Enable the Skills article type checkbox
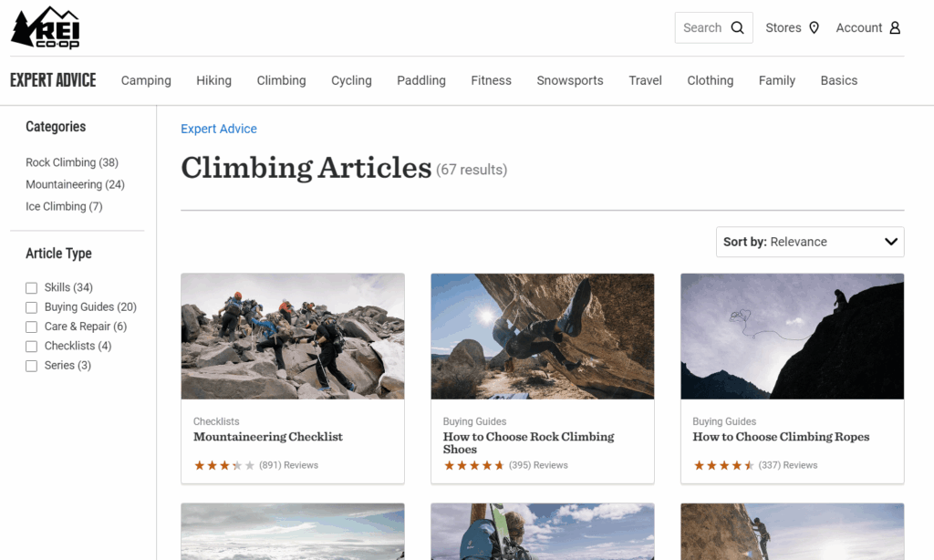Viewport: 934px width, 560px height. tap(32, 287)
